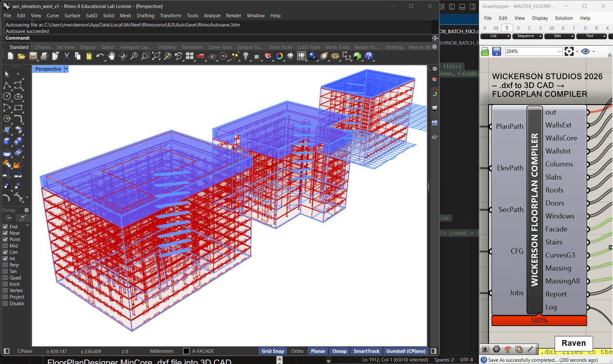613x364 pixels.
Task: Click the Lock padlock icon in toolbar
Action: click(x=257, y=56)
